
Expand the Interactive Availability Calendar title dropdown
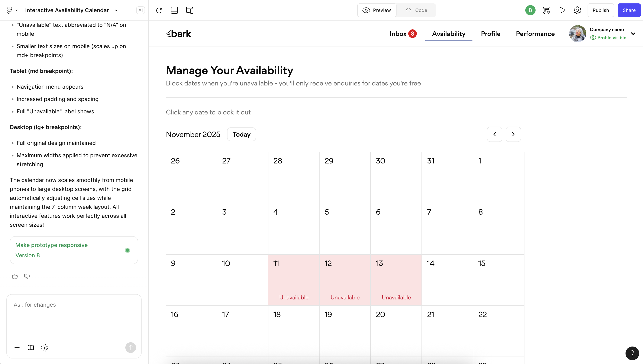[x=116, y=10]
